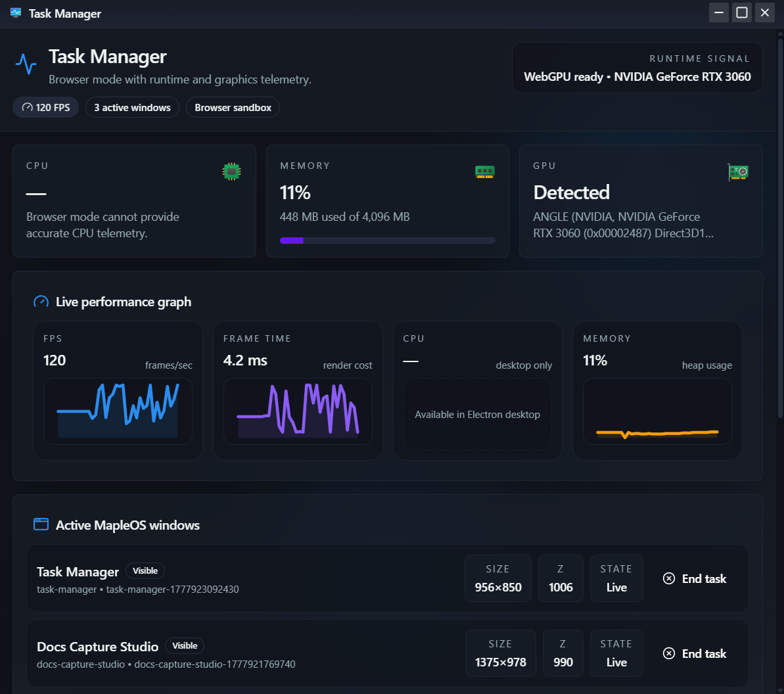This screenshot has height=694, width=784.
Task: Click the Available in Electron desktop placeholder
Action: (x=478, y=414)
